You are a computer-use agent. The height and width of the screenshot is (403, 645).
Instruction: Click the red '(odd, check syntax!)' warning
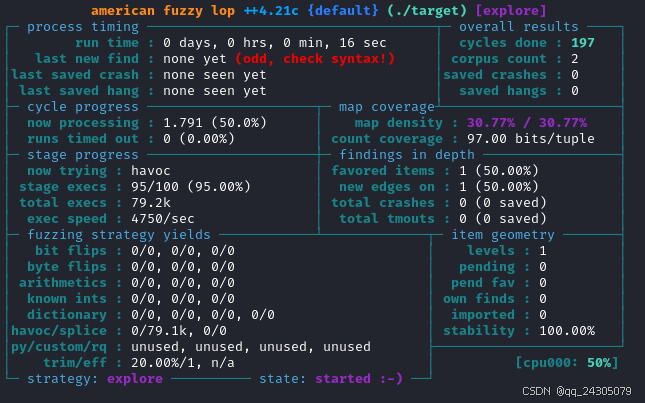315,59
